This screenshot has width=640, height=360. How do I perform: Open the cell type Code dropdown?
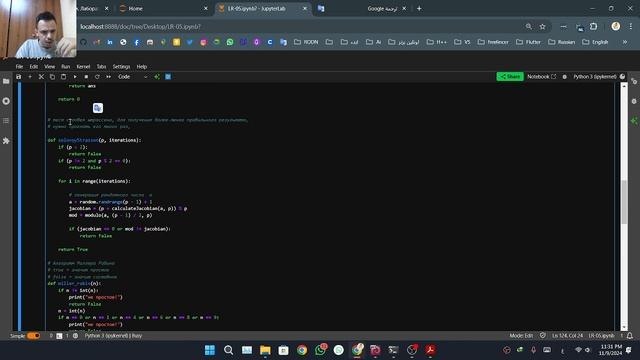133,77
